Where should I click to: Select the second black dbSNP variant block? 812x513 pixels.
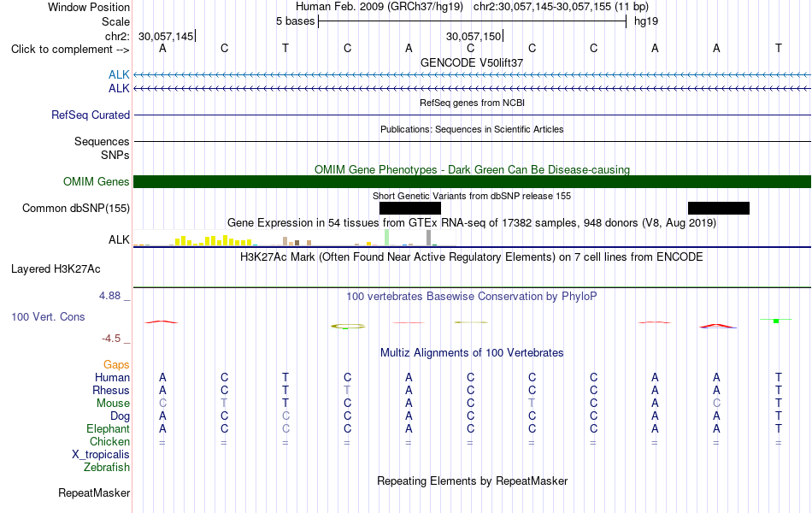coord(719,209)
